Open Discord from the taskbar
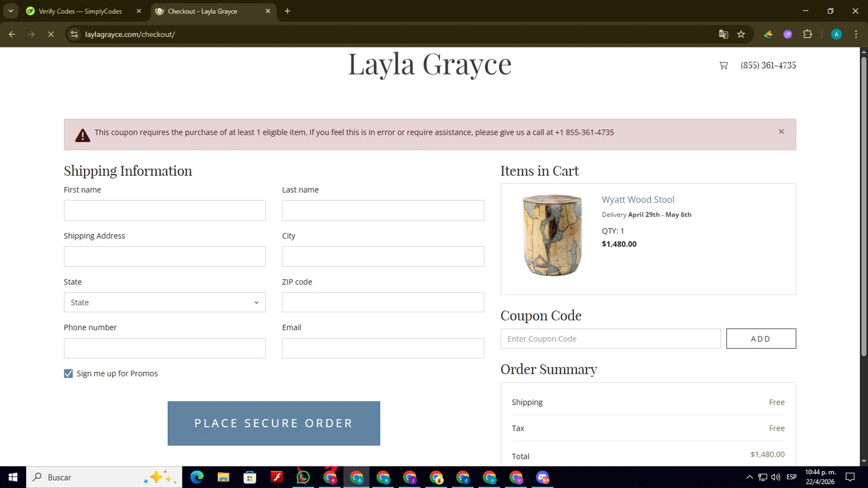The height and width of the screenshot is (488, 868). coord(543,477)
